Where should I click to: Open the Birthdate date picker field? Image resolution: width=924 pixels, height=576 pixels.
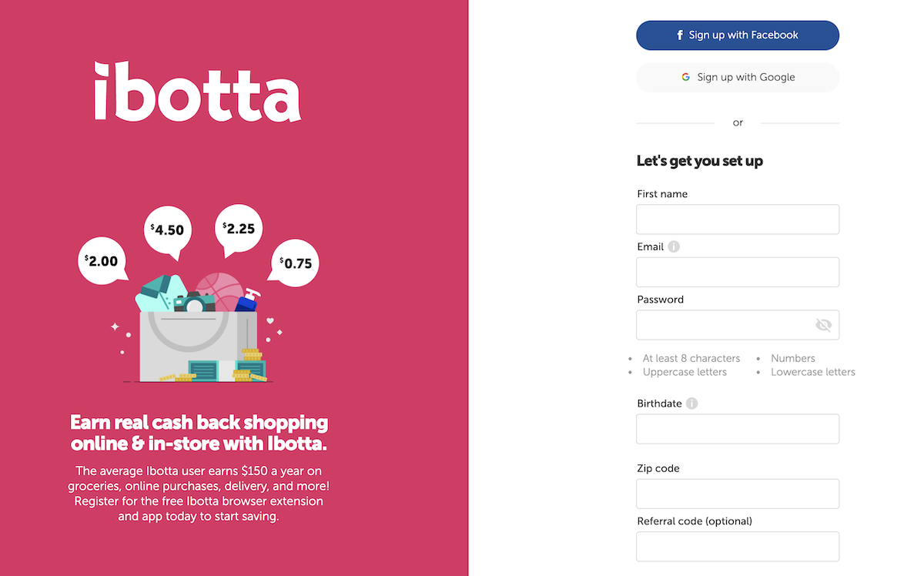tap(737, 429)
